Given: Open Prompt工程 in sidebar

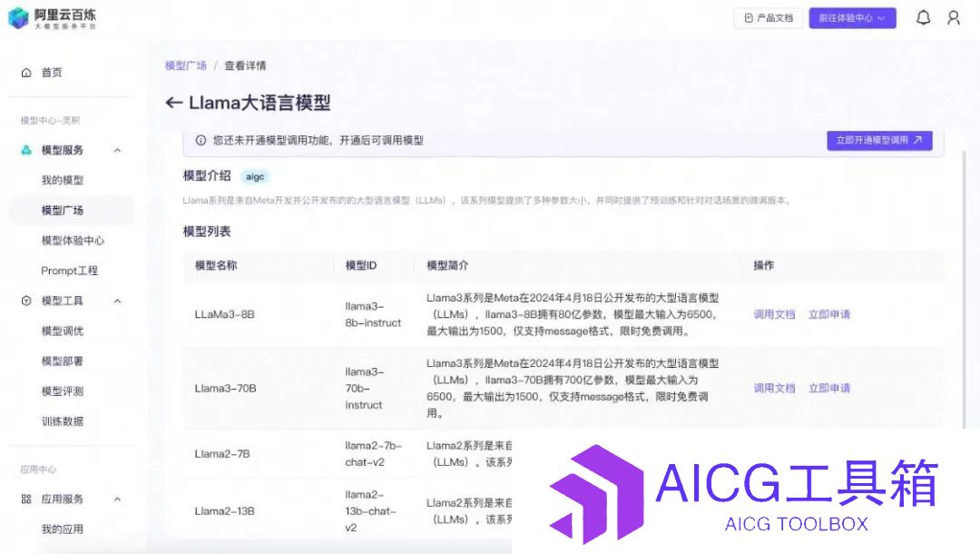Looking at the screenshot, I should (x=69, y=270).
